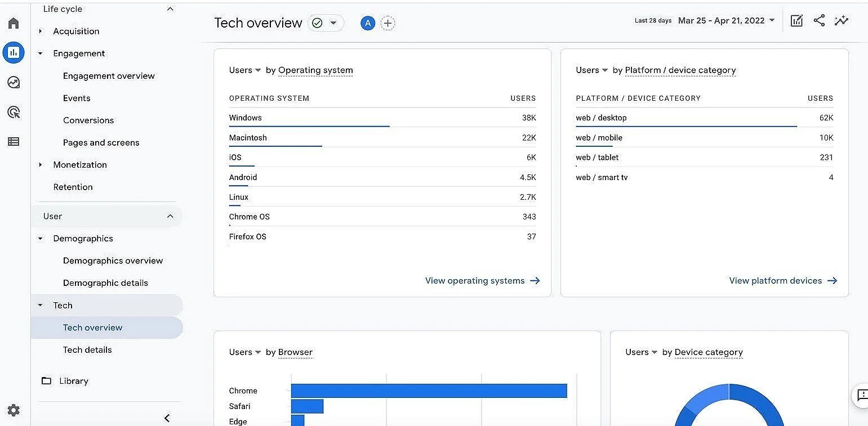Image resolution: width=868 pixels, height=426 pixels.
Task: Click the Android operating system row
Action: coord(382,177)
